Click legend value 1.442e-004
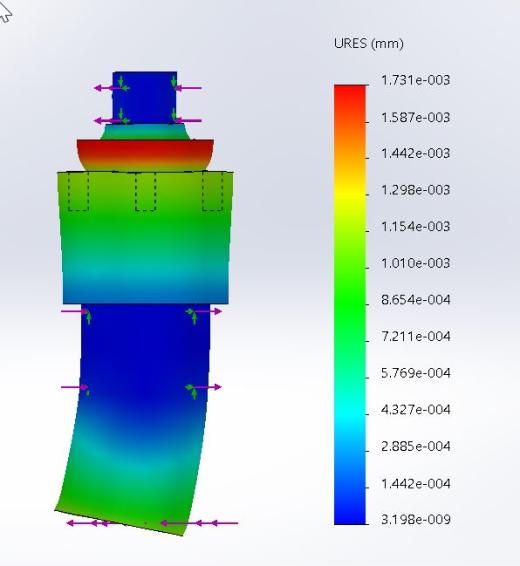This screenshot has height=566, width=520. (x=416, y=483)
